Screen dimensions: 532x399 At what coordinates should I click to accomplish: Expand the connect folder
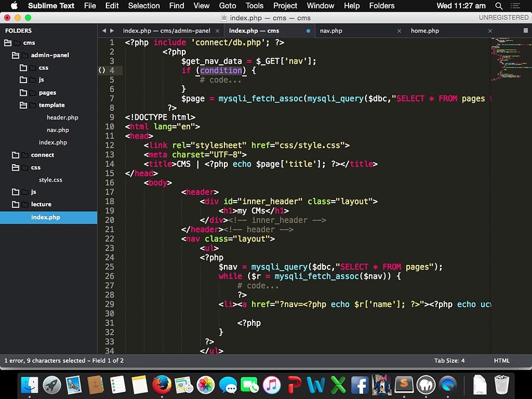click(16, 155)
